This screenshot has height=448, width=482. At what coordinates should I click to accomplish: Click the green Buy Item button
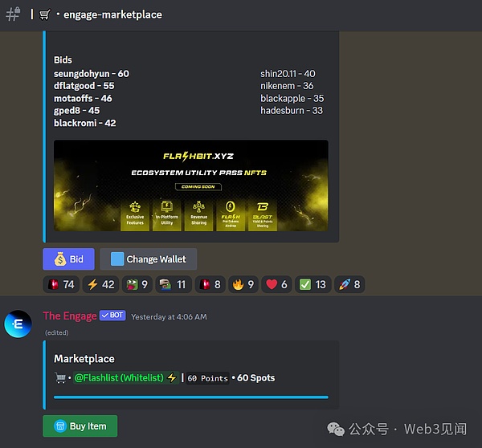[x=80, y=426]
